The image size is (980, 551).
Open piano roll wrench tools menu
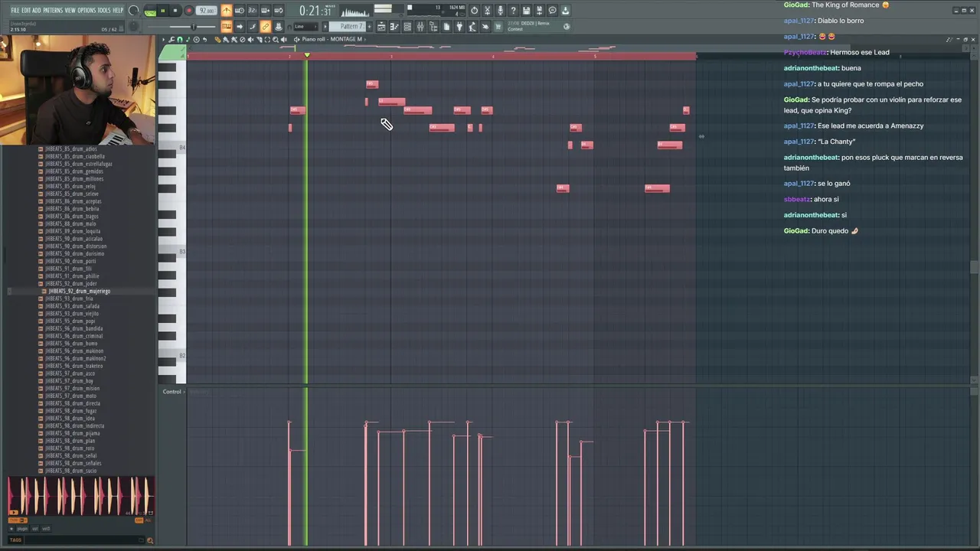[171, 39]
